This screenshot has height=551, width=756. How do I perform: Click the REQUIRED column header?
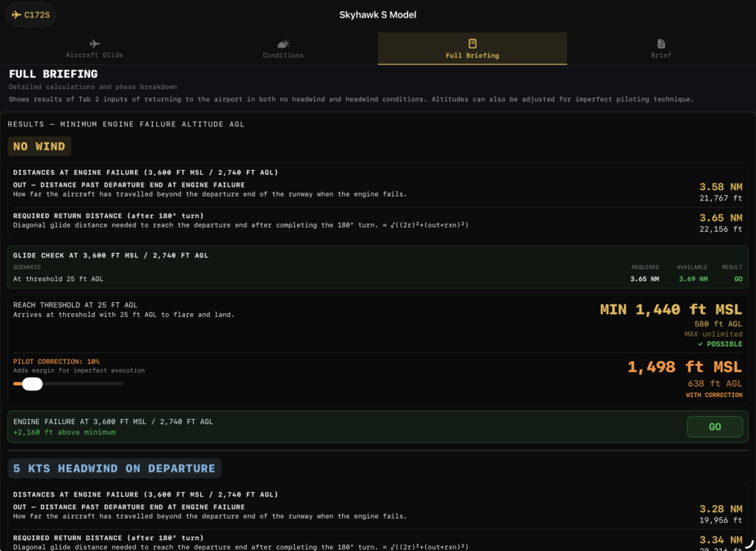pyautogui.click(x=645, y=267)
